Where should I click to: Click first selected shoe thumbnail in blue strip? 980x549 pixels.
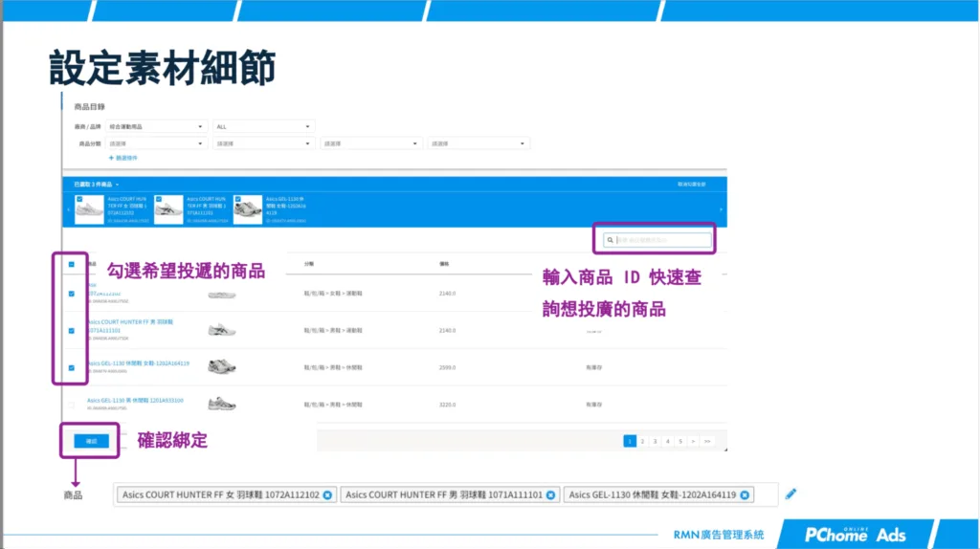coord(89,209)
